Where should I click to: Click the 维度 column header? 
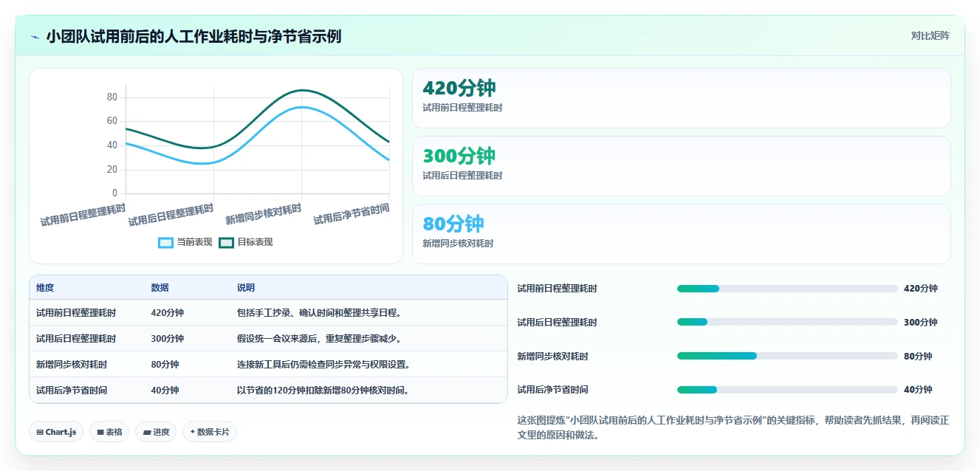[x=45, y=288]
